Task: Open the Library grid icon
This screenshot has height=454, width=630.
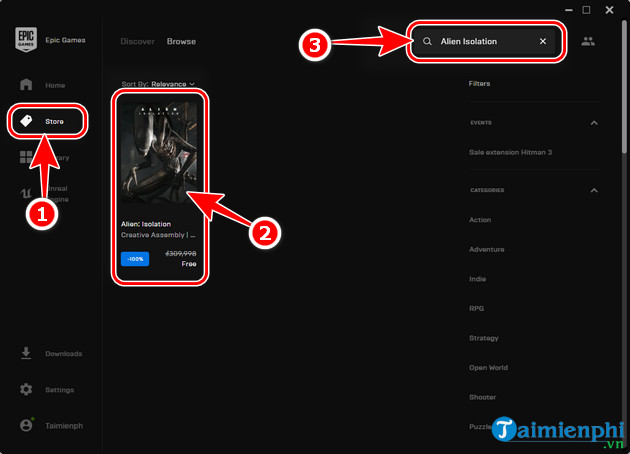Action: (x=26, y=157)
